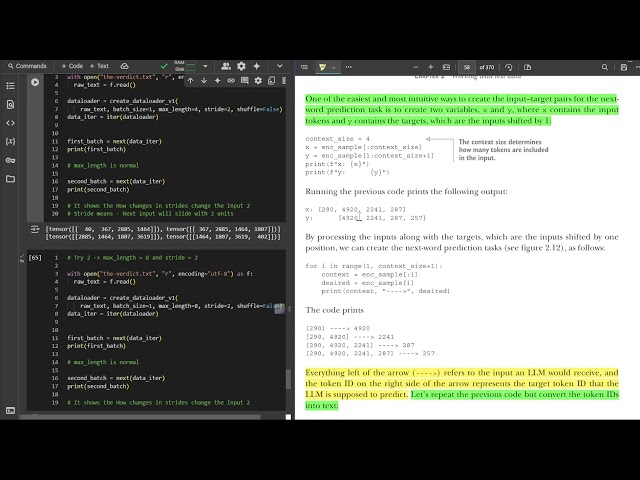The width and height of the screenshot is (640, 480).
Task: Open cell editor settings gear
Action: (x=258, y=81)
